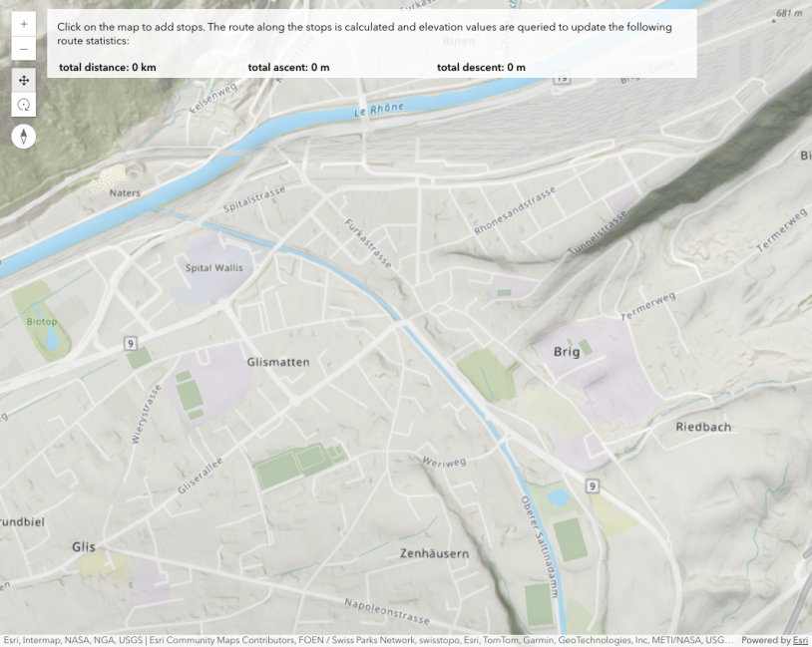
Task: Zoom in with the plus button
Action: [x=24, y=23]
